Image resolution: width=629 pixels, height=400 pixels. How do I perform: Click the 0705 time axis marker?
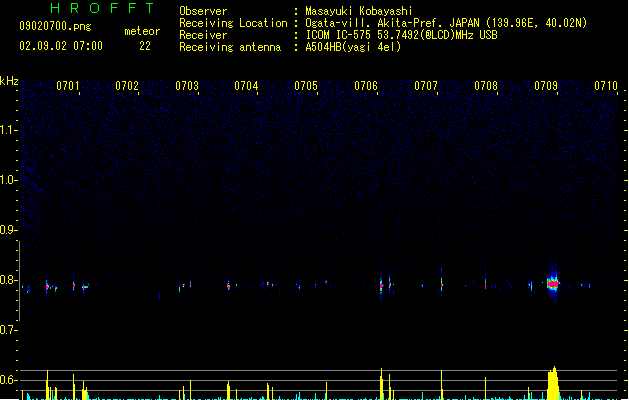(306, 86)
